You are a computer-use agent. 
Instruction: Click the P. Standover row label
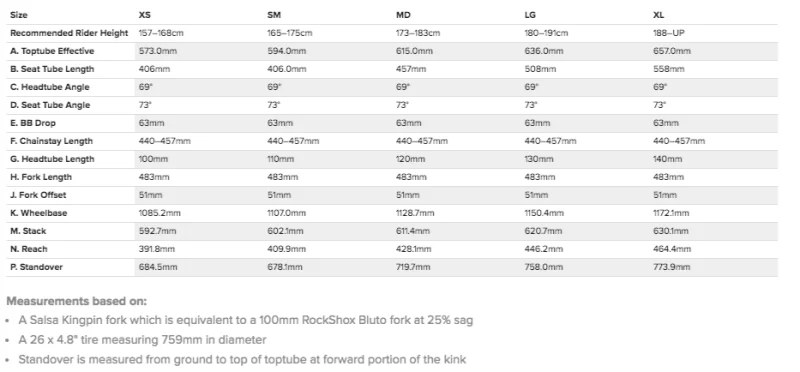36,267
